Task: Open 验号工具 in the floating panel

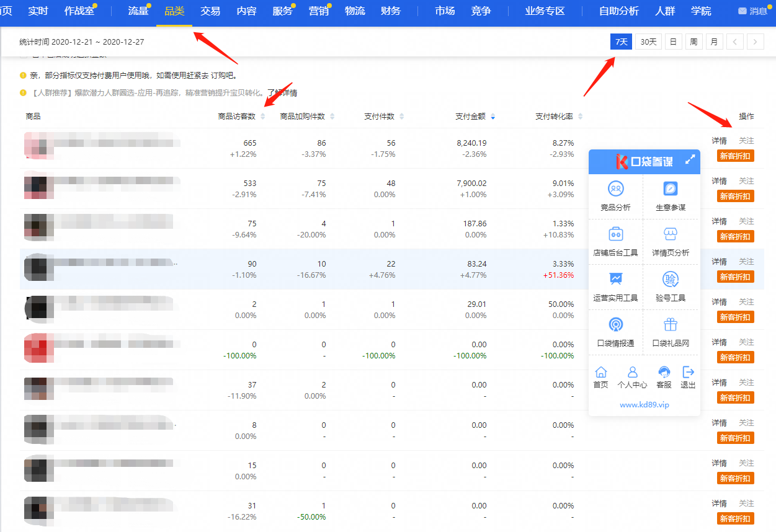Action: click(671, 288)
